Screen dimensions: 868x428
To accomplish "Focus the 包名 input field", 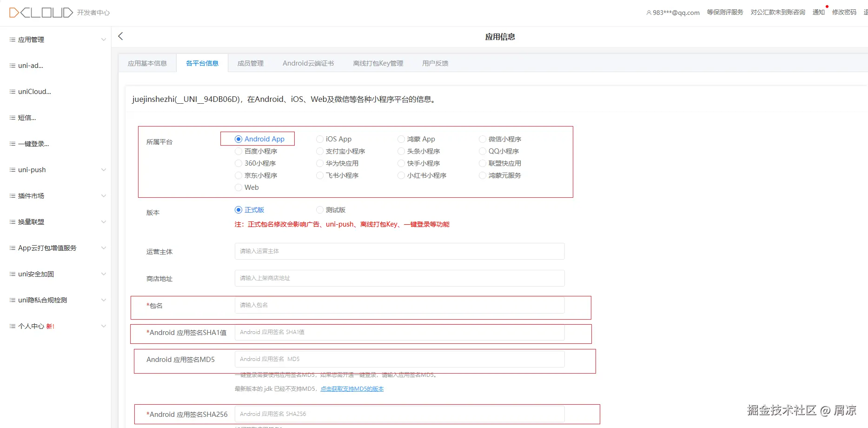I will pyautogui.click(x=400, y=305).
